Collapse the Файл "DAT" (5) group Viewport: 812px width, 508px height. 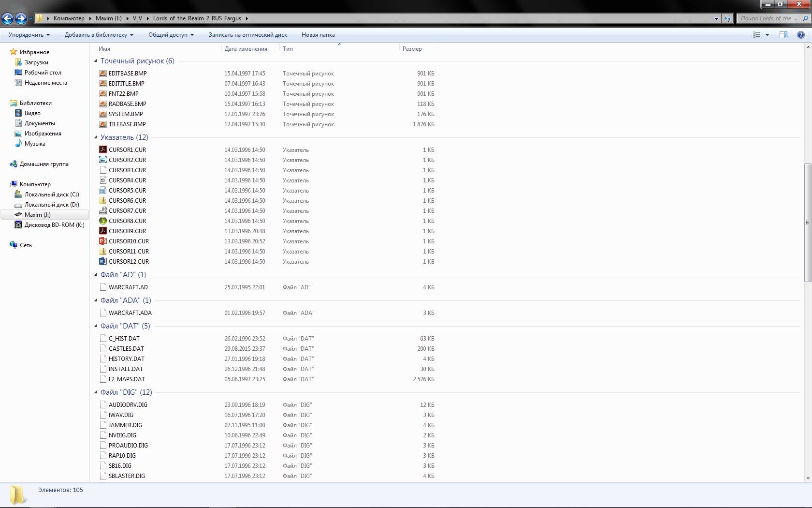96,326
